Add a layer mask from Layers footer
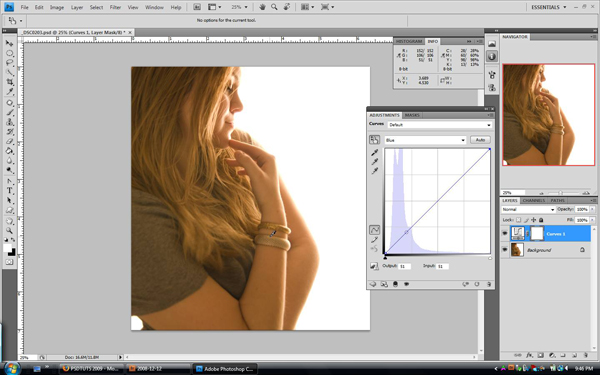 [540, 355]
